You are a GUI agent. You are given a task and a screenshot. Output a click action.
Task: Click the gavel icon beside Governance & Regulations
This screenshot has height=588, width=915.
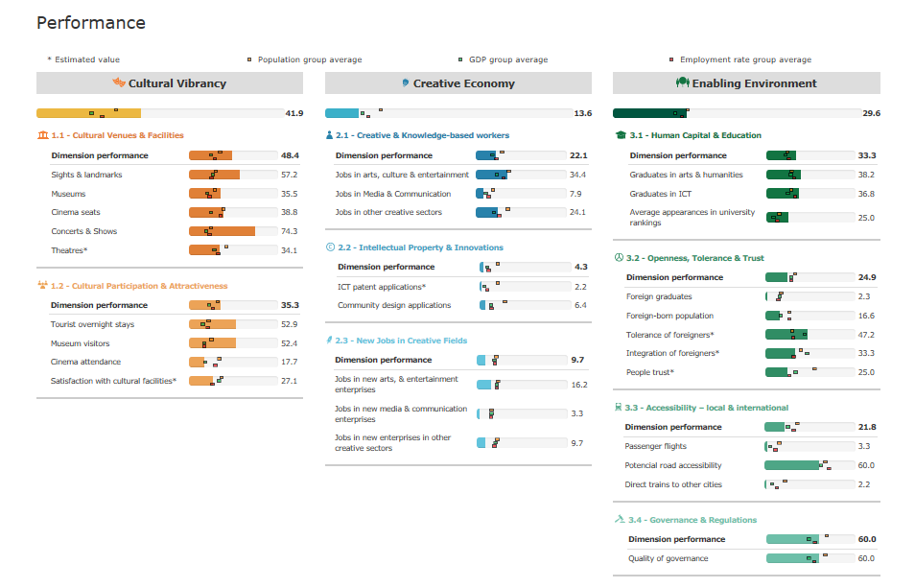(619, 520)
